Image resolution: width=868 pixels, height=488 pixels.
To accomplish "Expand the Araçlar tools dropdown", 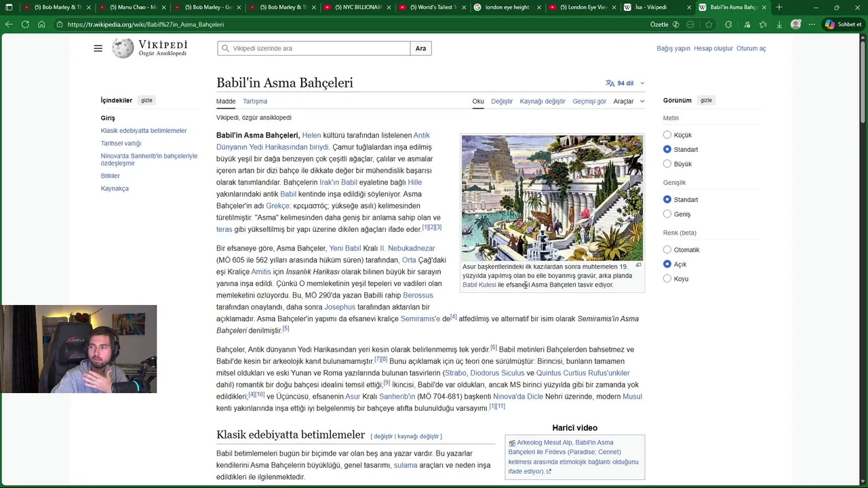I will tap(629, 101).
